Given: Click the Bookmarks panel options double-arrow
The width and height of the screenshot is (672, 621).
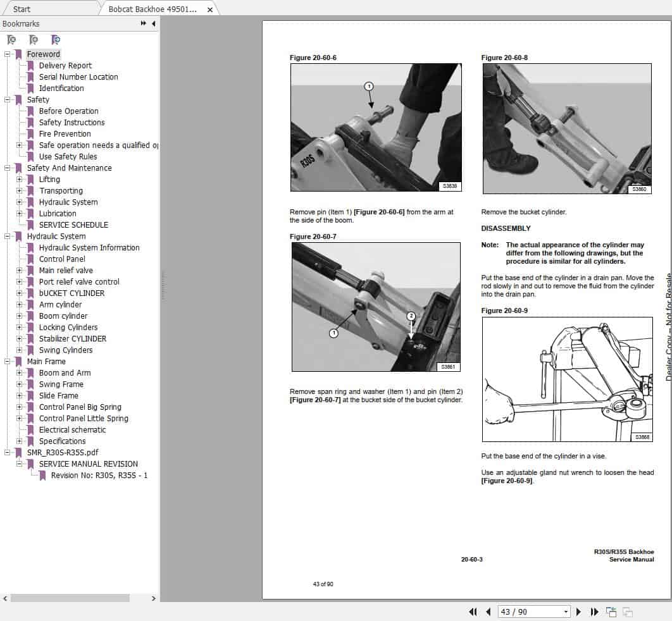Looking at the screenshot, I should [144, 24].
